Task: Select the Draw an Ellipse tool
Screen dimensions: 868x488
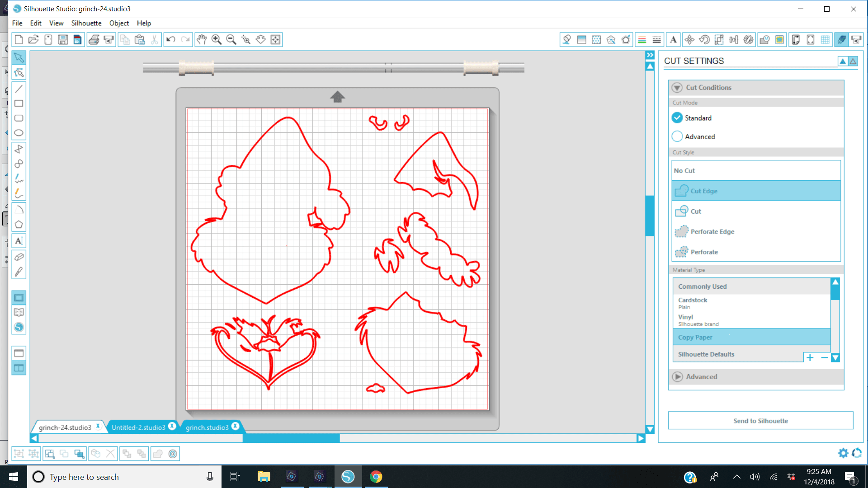Action: click(x=19, y=133)
